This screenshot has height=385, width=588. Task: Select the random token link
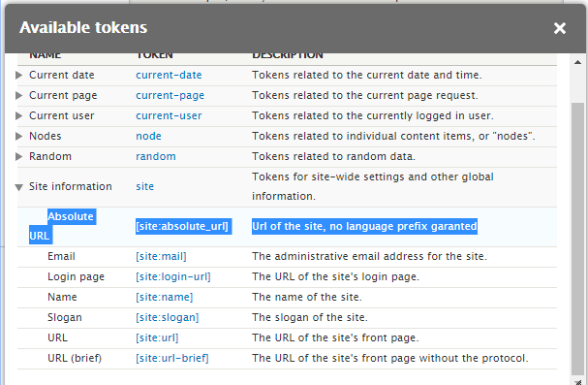click(156, 156)
